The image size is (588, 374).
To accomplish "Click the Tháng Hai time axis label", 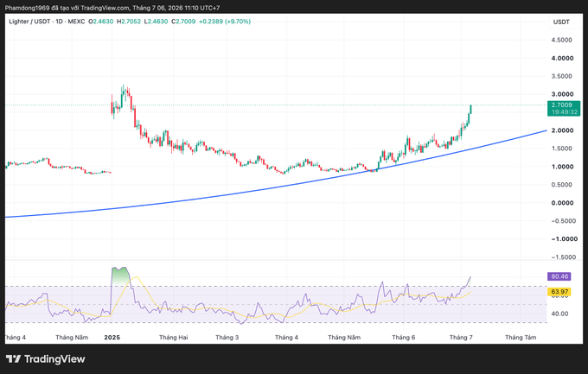I will tap(173, 337).
